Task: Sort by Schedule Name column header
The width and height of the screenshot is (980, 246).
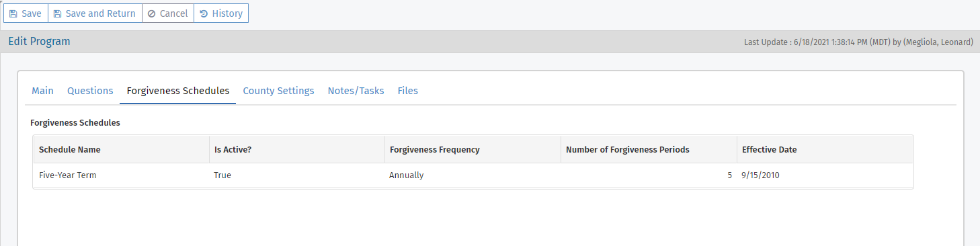Action: tap(121, 149)
